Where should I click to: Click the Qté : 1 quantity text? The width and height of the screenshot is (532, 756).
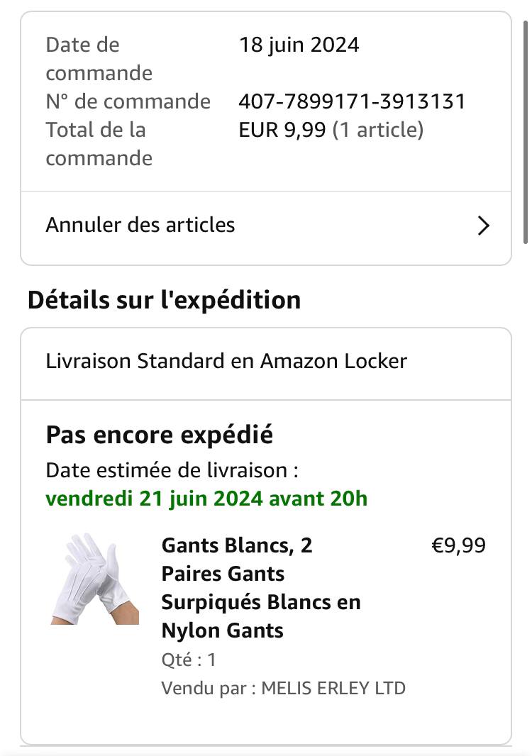click(x=189, y=660)
